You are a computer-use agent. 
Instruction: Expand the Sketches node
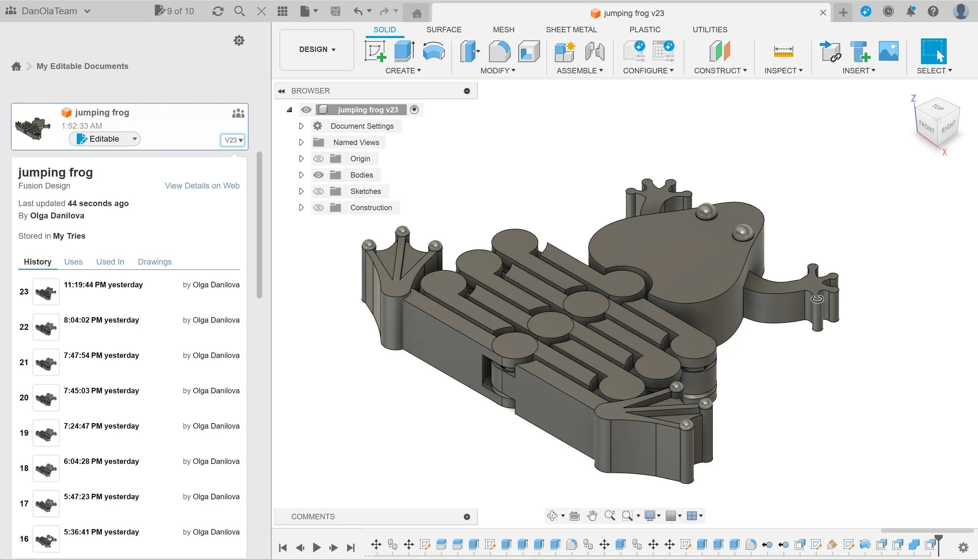point(301,191)
